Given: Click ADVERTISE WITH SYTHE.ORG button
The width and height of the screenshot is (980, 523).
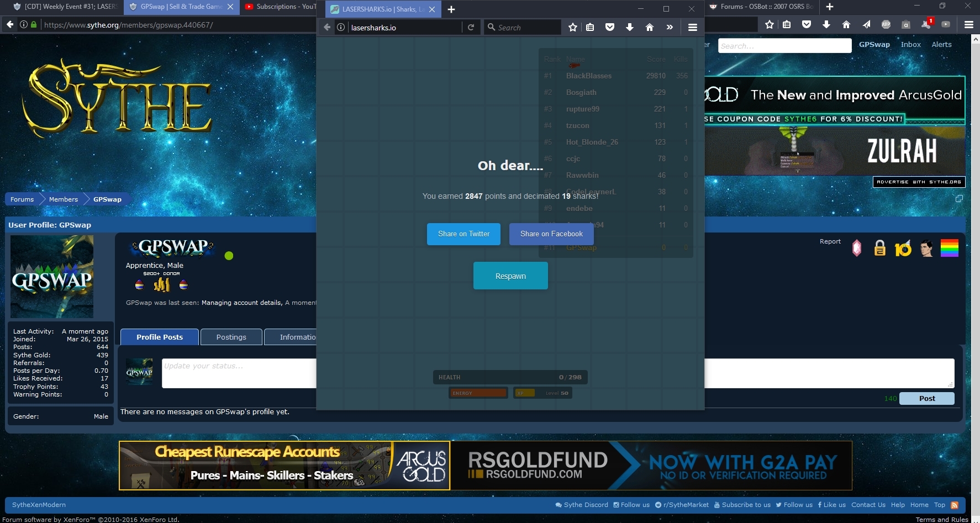Looking at the screenshot, I should [x=919, y=182].
